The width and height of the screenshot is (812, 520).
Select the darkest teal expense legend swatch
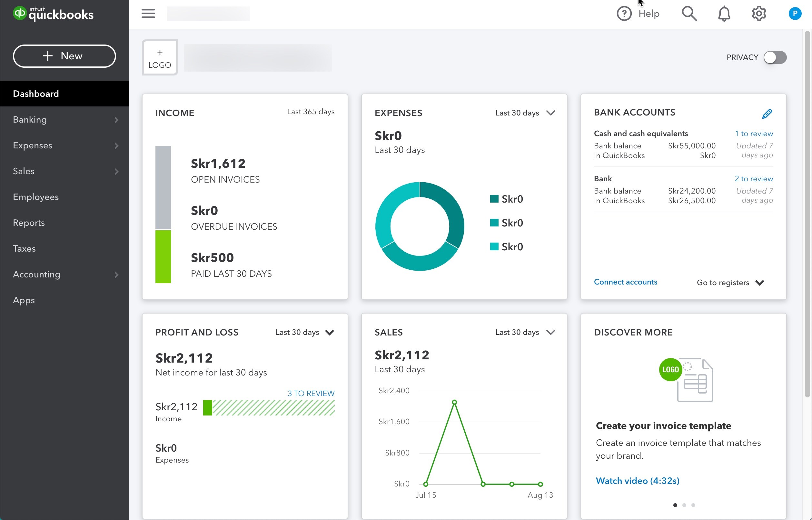494,199
